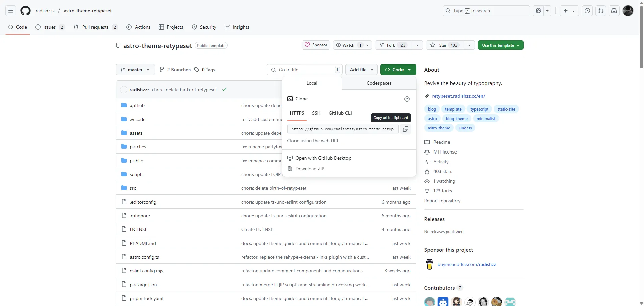Open the Projects tab
Screen dimensions: 644x306
[x=171, y=27]
